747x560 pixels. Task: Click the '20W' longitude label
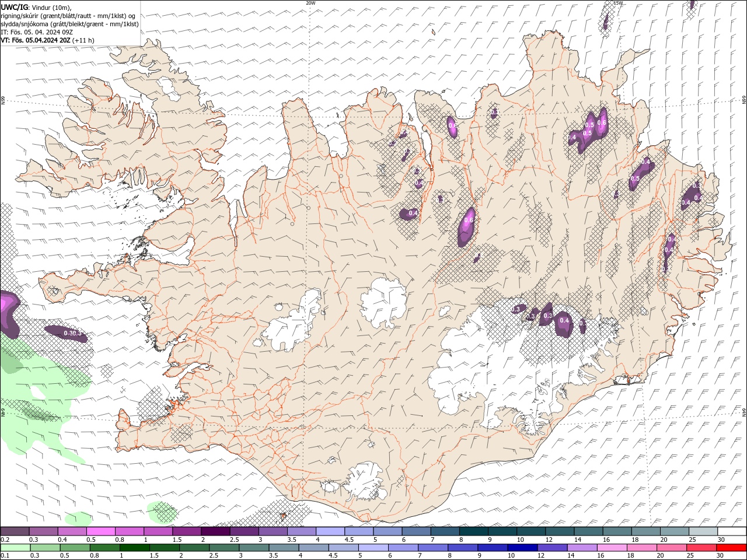(x=310, y=3)
